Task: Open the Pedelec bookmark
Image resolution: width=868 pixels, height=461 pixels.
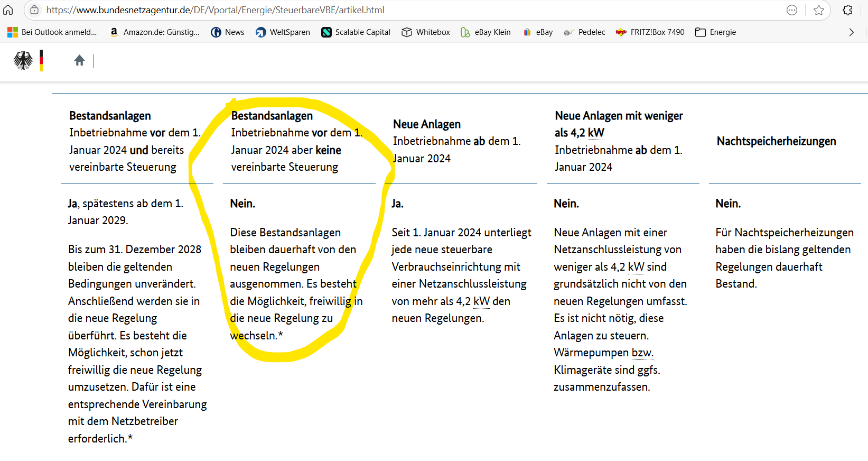Action: click(x=584, y=32)
